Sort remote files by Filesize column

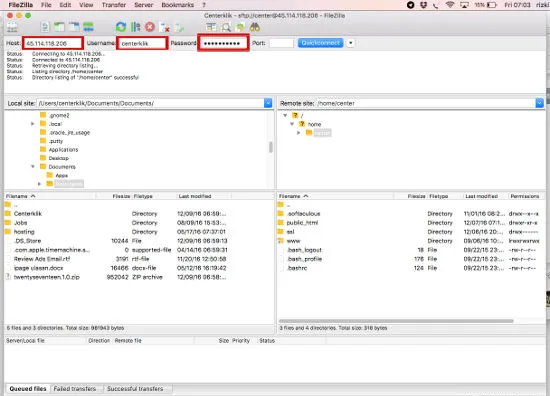tap(410, 196)
